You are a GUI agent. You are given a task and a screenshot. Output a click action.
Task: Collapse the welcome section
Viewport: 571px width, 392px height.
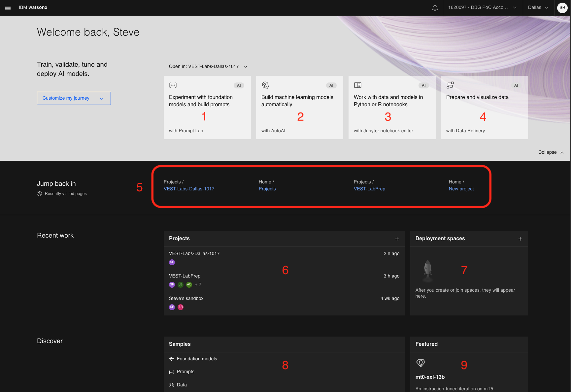[551, 152]
